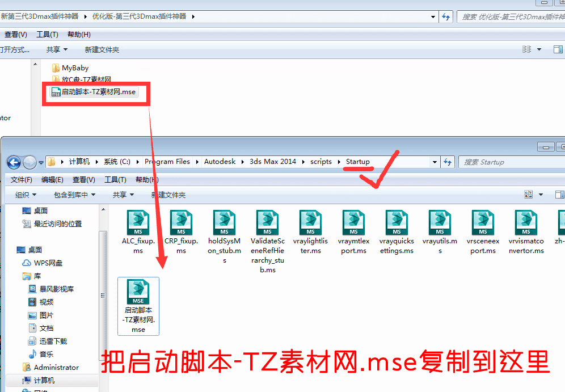Image resolution: width=565 pixels, height=392 pixels.
Task: Click 计算机 breadcrumb in address bar
Action: point(79,162)
